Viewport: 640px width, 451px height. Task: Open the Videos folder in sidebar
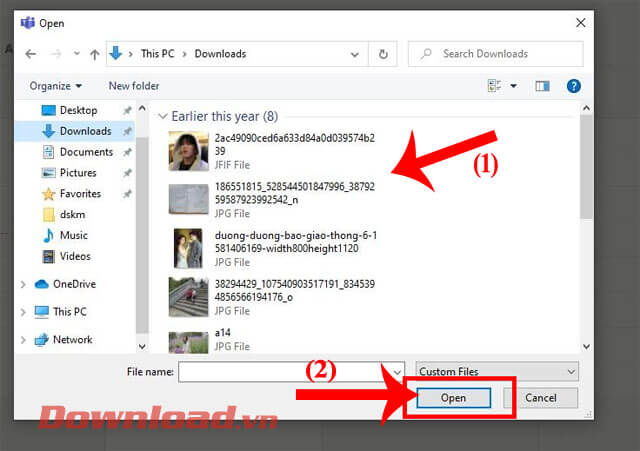75,256
